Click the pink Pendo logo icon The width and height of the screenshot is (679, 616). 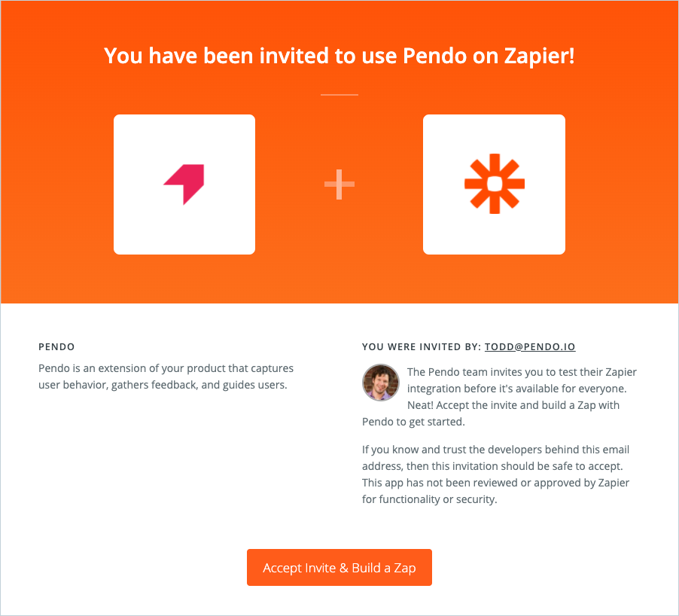point(184,184)
